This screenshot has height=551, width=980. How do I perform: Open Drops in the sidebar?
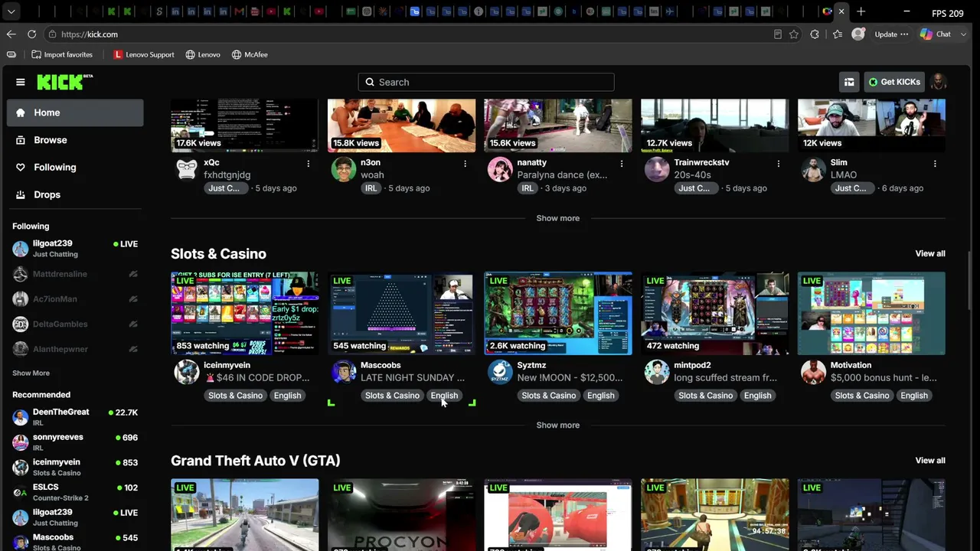[x=76, y=194]
